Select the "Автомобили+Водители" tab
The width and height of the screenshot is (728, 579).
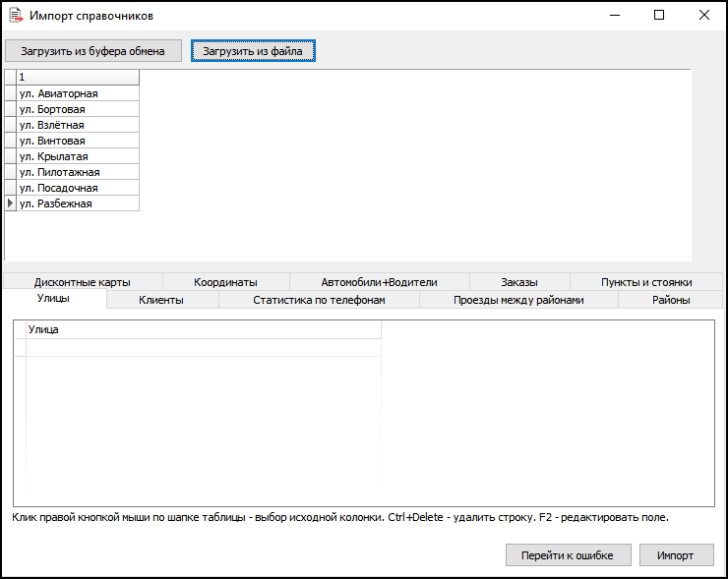(x=379, y=282)
